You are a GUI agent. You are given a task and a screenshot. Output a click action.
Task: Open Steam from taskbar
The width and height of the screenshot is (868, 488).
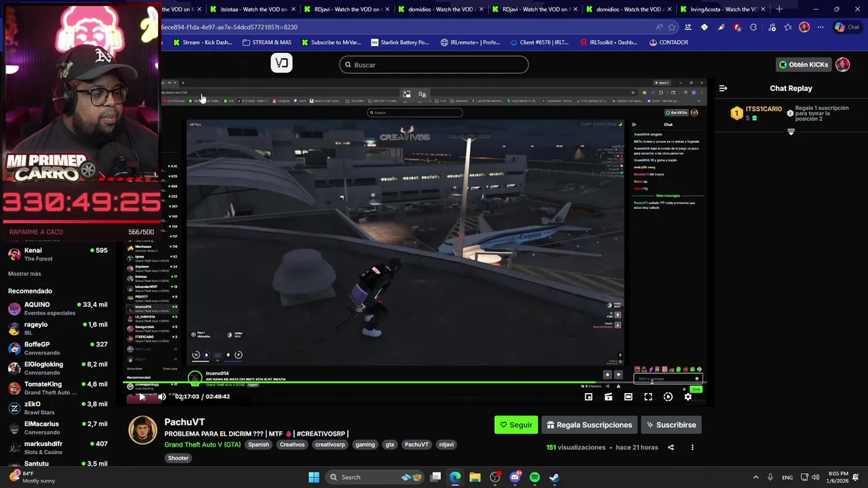pyautogui.click(x=554, y=477)
